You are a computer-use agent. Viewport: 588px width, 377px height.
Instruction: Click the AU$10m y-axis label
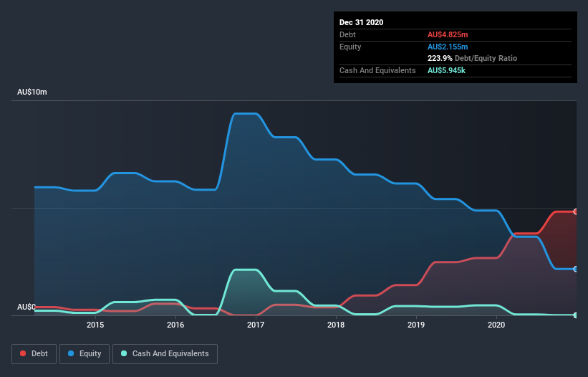pyautogui.click(x=32, y=92)
